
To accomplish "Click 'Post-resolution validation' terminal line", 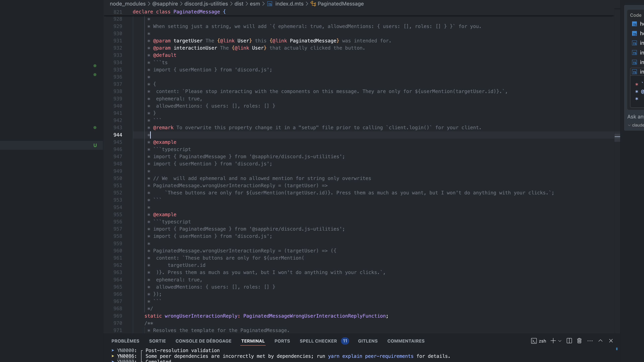I will pos(182,350).
